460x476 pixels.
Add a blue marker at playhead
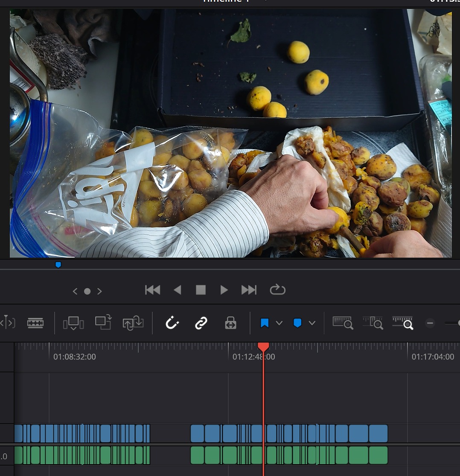pyautogui.click(x=297, y=323)
